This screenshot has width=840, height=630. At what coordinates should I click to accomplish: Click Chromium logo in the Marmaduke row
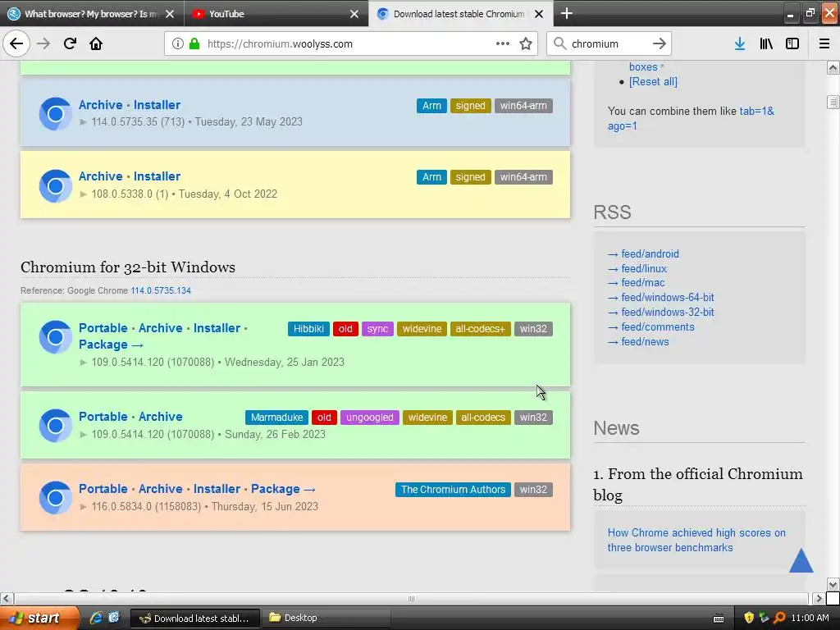pos(55,426)
